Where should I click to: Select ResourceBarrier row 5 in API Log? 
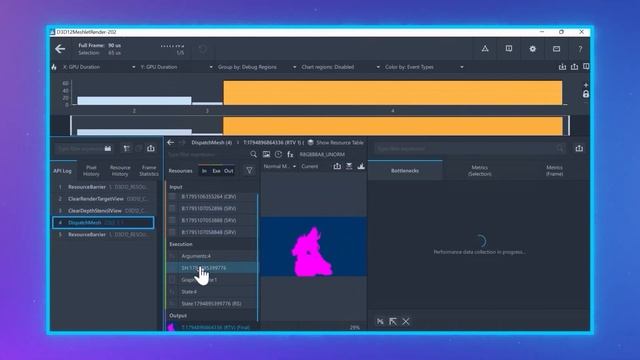coord(104,235)
